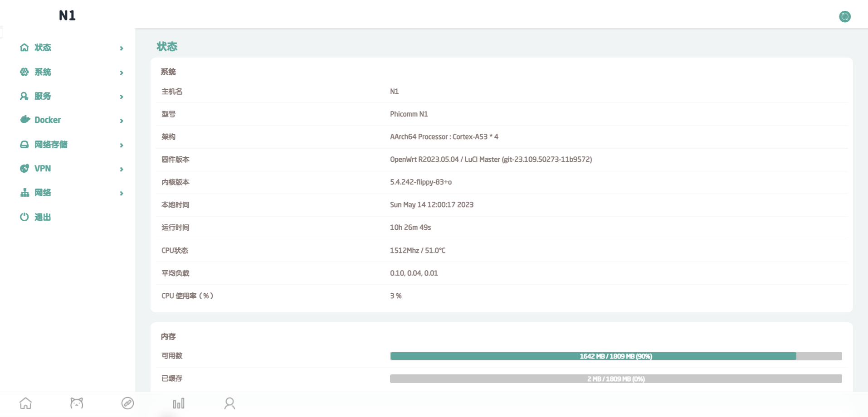Toggle the auto-refresh button at top right

[844, 16]
